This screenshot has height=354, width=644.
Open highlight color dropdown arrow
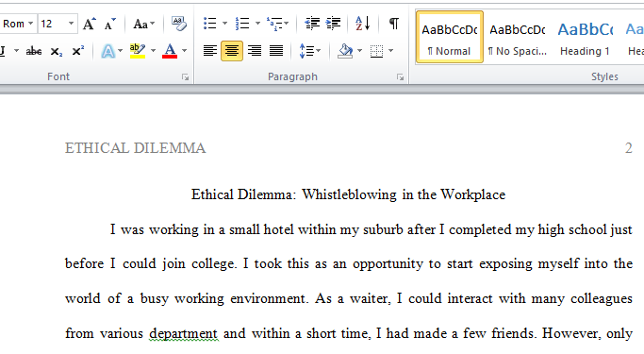click(x=153, y=51)
